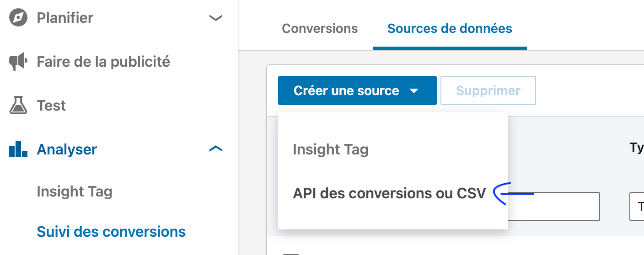Viewport: 644px width, 255px height.
Task: Open Insight Tag in the sidebar
Action: point(75,191)
